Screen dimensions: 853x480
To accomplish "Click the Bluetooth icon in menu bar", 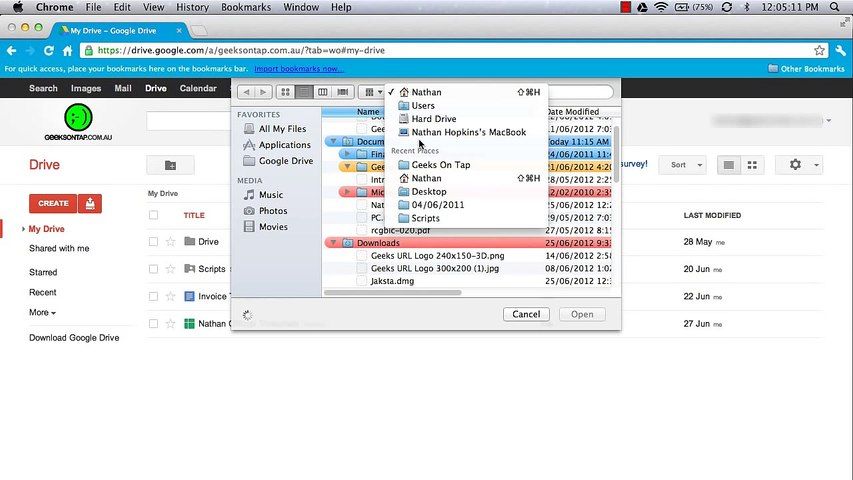I will 746,7.
